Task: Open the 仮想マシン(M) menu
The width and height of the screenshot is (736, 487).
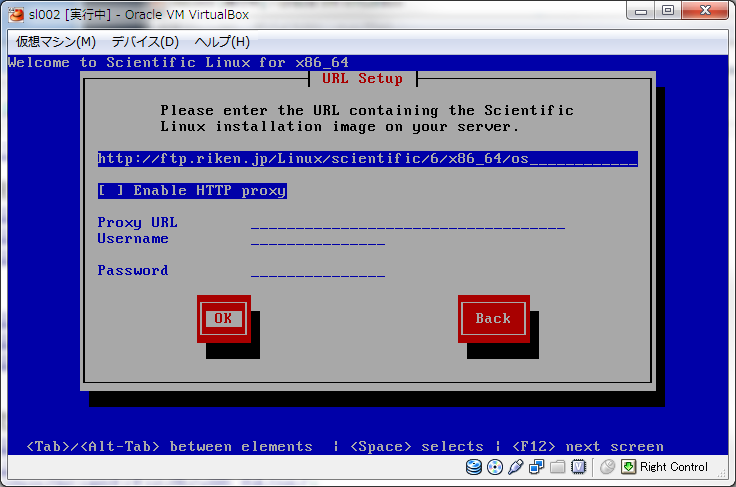Action: click(56, 42)
